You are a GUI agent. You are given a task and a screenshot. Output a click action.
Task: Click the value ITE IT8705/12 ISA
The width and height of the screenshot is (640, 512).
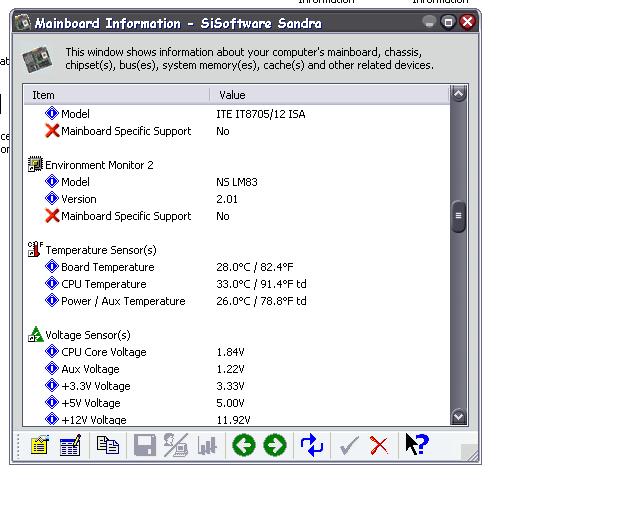[260, 114]
